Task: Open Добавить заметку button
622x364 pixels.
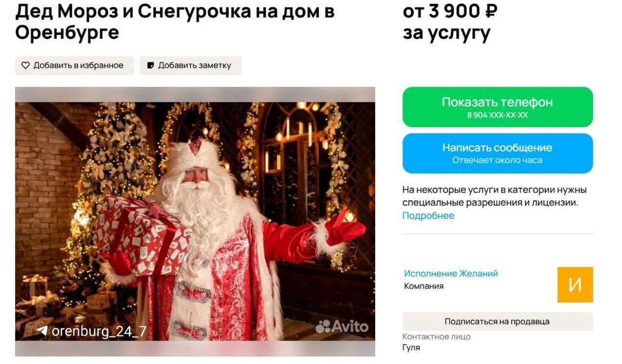Action: click(190, 66)
